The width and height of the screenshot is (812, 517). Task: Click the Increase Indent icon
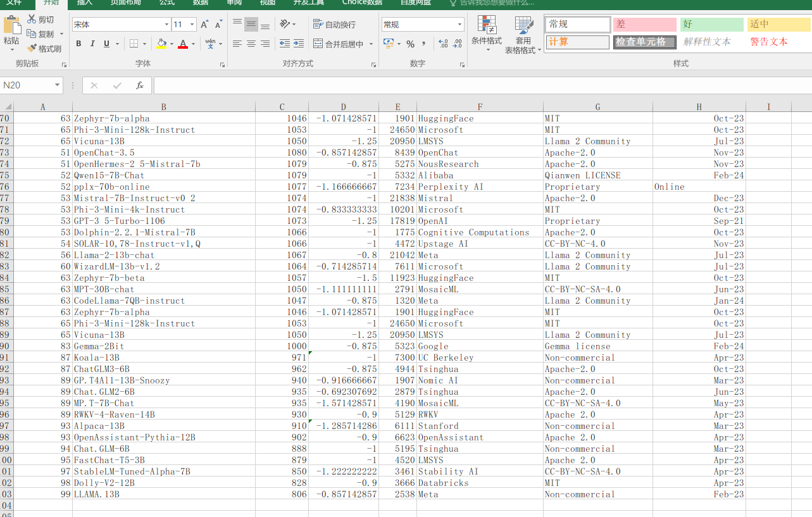click(x=298, y=44)
